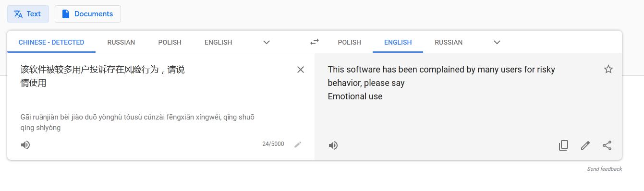This screenshot has width=644, height=191.
Task: Select the Text translation mode button
Action: pyautogui.click(x=28, y=14)
